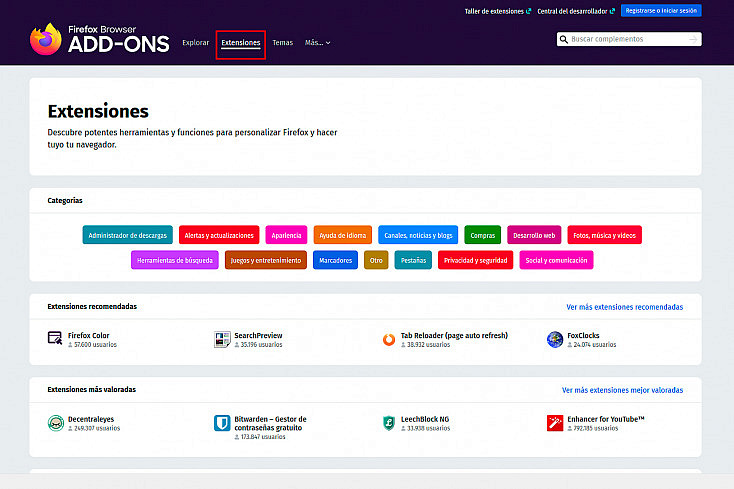Image resolution: width=734 pixels, height=489 pixels.
Task: Select the Ayuda de idioma category
Action: point(343,235)
